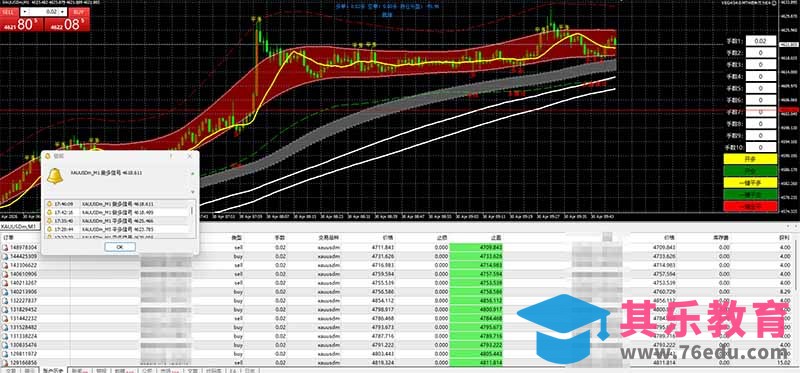Switch to the 账户历史 terminal tab
This screenshot has height=373, width=800.
53,370
